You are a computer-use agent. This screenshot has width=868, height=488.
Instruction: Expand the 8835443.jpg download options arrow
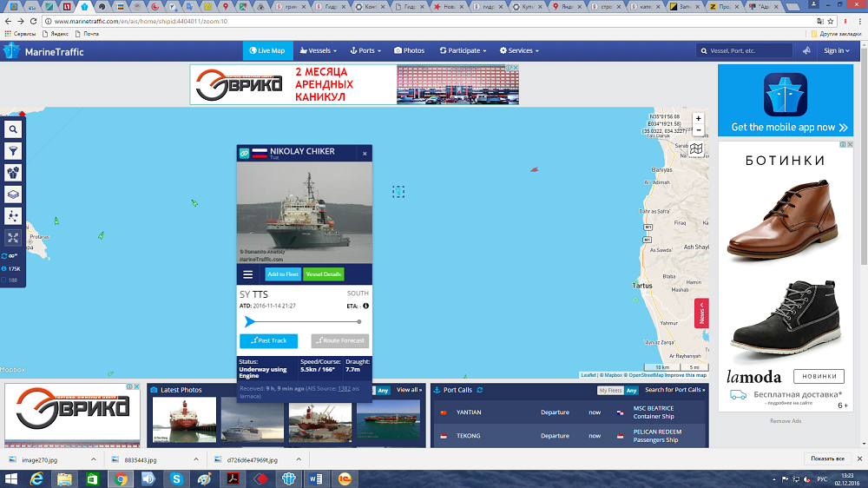tap(196, 459)
